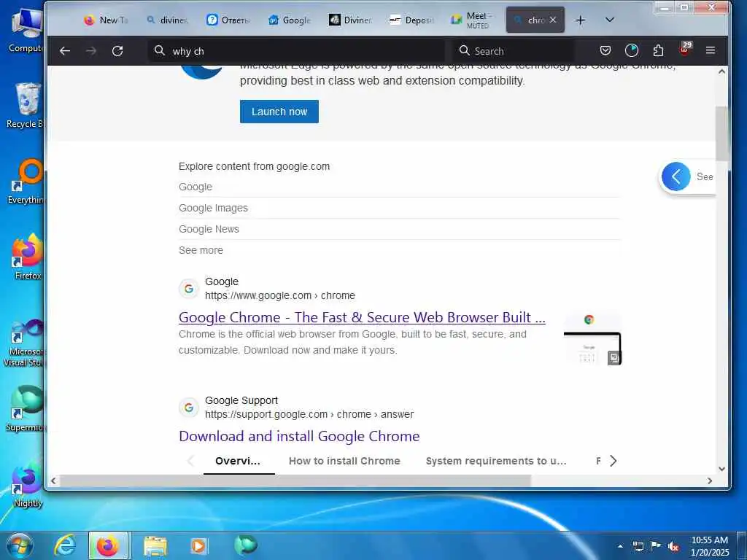This screenshot has height=560, width=747.
Task: Click the horizontal scrollbar right arrow
Action: click(x=710, y=481)
